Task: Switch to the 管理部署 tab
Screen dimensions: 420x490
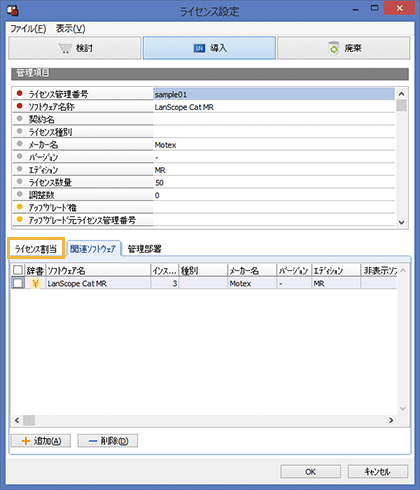Action: (x=145, y=249)
